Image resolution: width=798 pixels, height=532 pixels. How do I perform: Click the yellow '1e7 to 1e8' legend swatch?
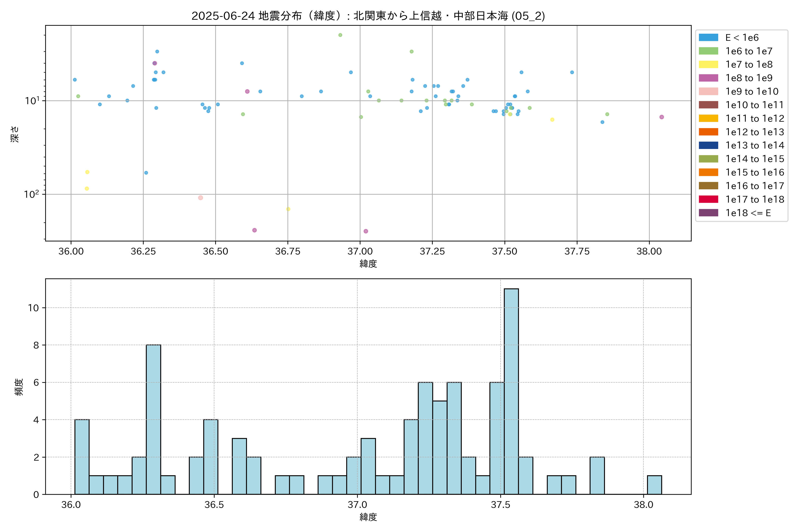click(708, 65)
